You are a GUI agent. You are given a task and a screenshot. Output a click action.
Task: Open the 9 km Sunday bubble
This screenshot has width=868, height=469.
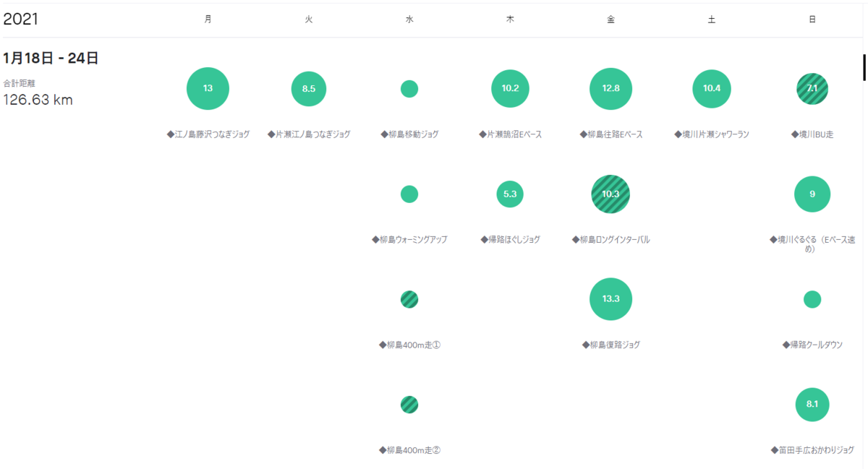click(812, 194)
